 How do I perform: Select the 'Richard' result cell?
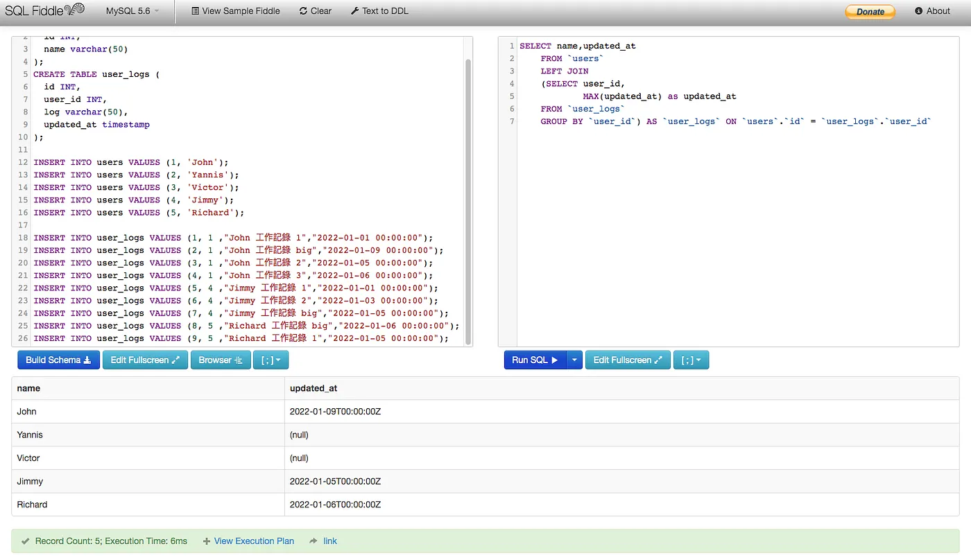point(148,505)
